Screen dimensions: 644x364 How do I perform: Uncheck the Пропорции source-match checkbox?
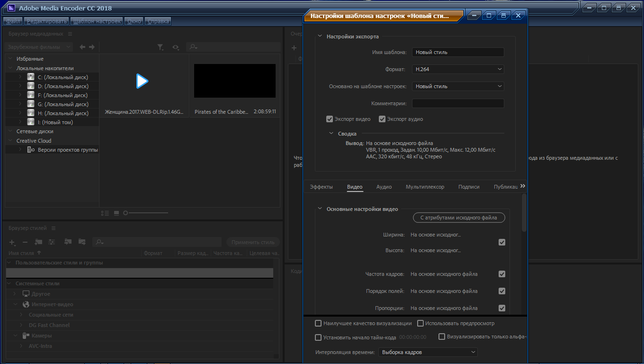click(x=502, y=308)
